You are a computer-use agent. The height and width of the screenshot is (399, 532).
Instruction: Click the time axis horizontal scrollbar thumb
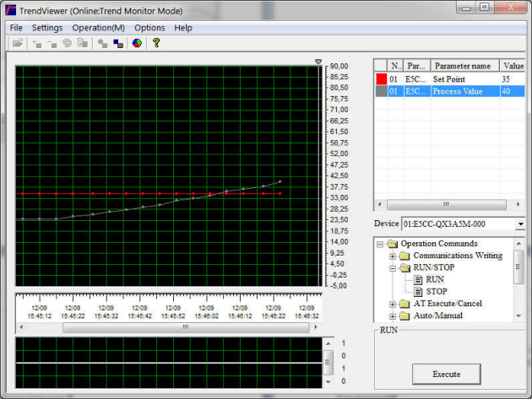[x=186, y=327]
